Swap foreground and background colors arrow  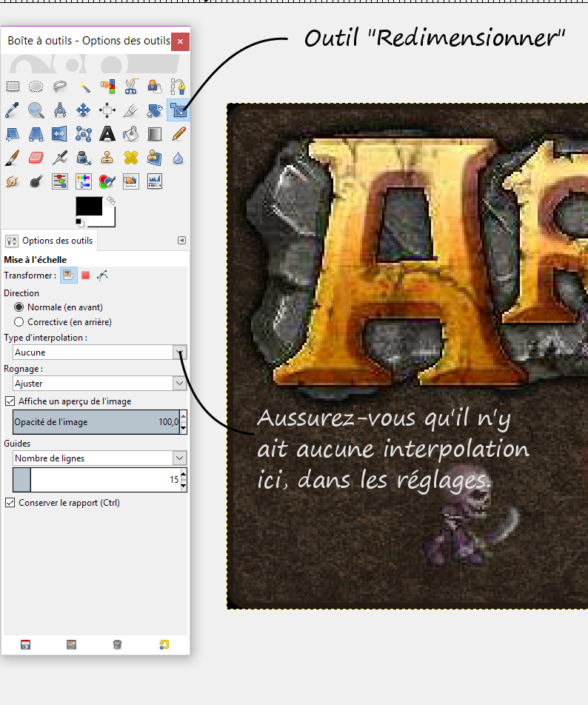[111, 201]
